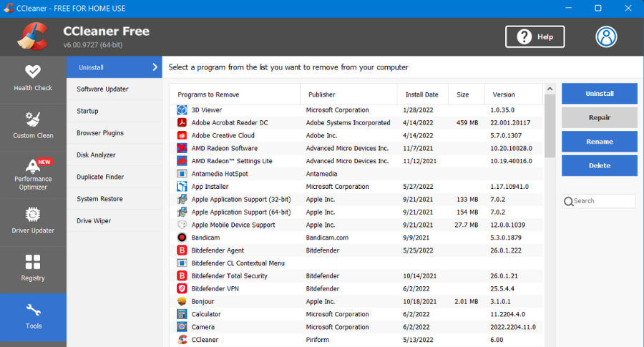
Task: Open the Drive Wiper tab
Action: (114, 221)
